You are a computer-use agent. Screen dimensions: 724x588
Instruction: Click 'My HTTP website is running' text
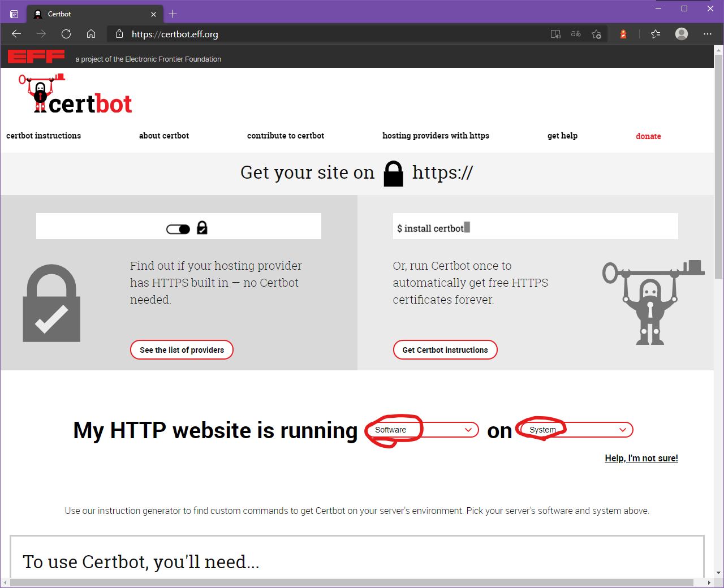click(216, 430)
